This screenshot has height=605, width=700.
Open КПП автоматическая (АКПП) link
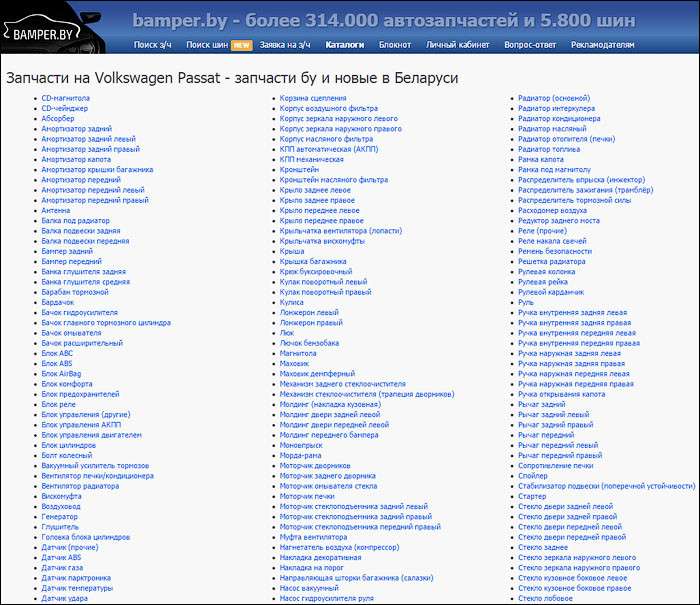329,149
